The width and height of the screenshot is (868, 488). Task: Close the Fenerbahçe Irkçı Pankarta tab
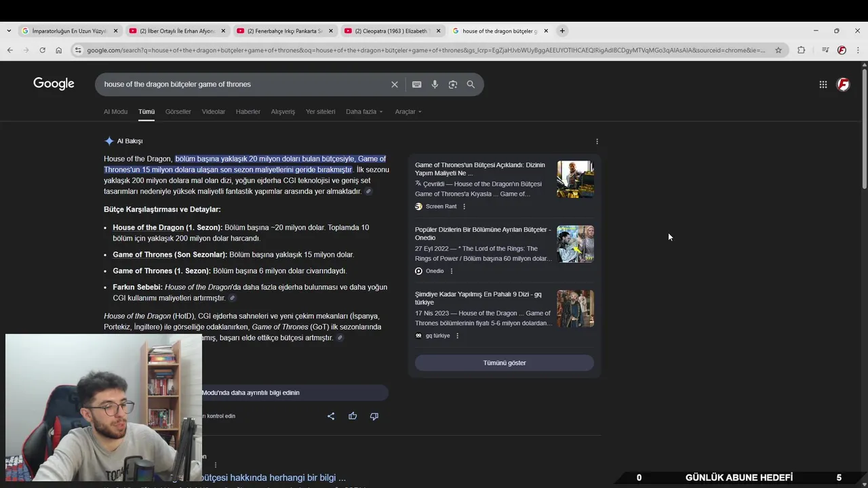pos(331,30)
